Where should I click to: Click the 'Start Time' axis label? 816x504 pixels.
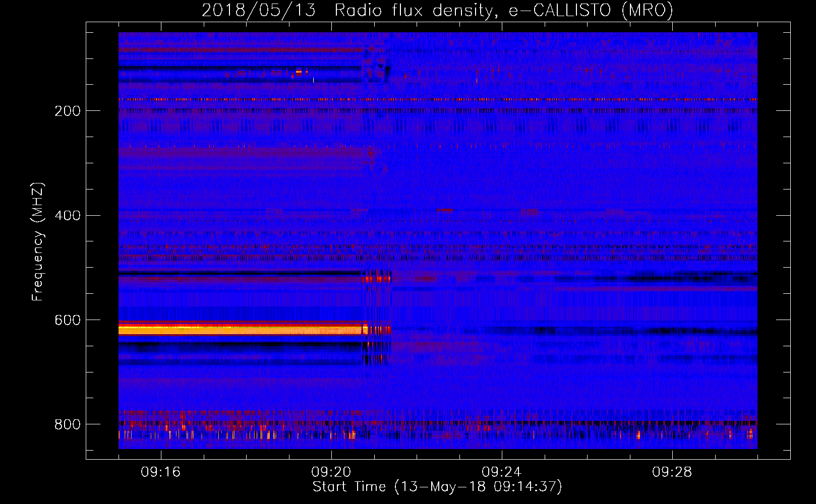tap(437, 487)
